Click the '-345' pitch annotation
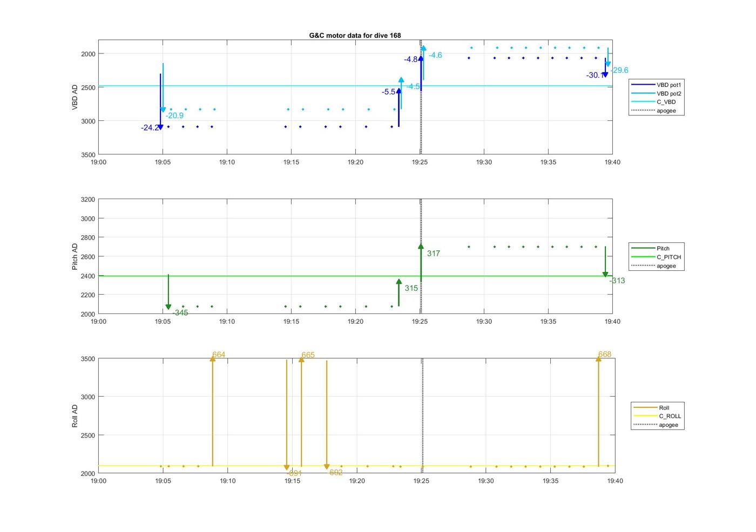 [180, 313]
